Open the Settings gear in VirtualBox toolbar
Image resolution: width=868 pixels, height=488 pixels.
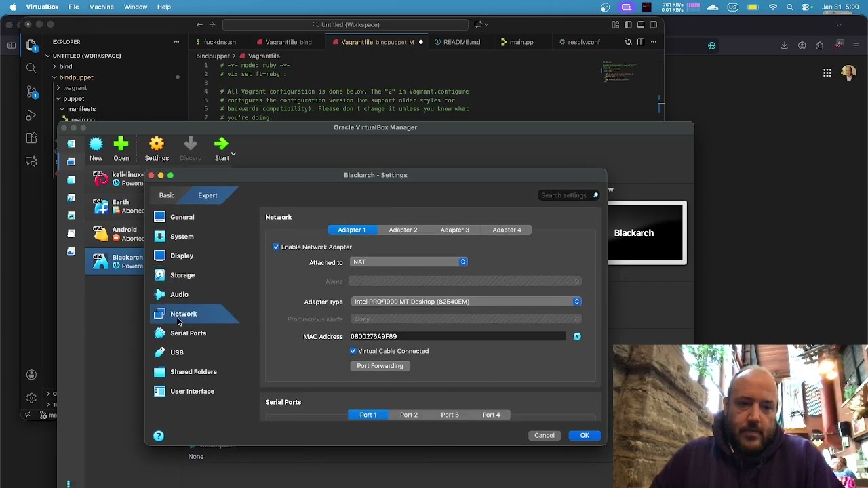tap(157, 144)
